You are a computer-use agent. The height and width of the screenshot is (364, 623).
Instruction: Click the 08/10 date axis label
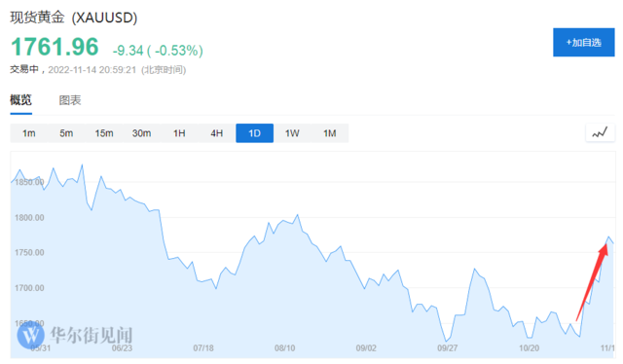point(285,348)
